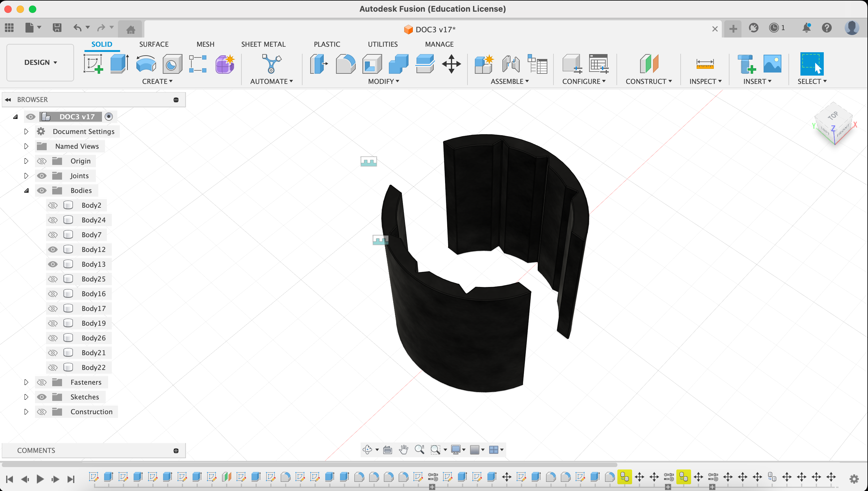Collapse the Bodies folder
Viewport: 868px width, 491px height.
click(x=26, y=191)
